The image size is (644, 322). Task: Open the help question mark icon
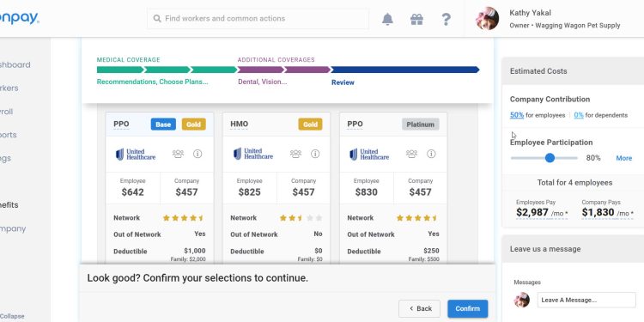(446, 19)
